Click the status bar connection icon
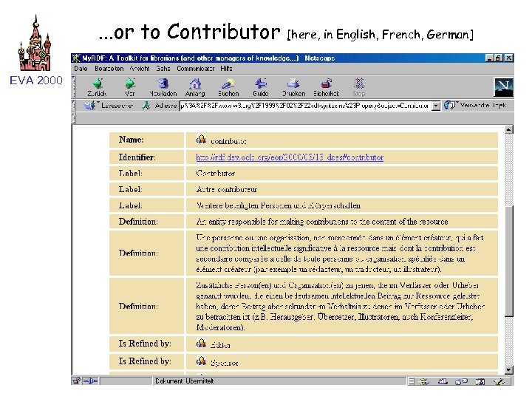Image resolution: width=532 pixels, height=399 pixels. coord(90,381)
